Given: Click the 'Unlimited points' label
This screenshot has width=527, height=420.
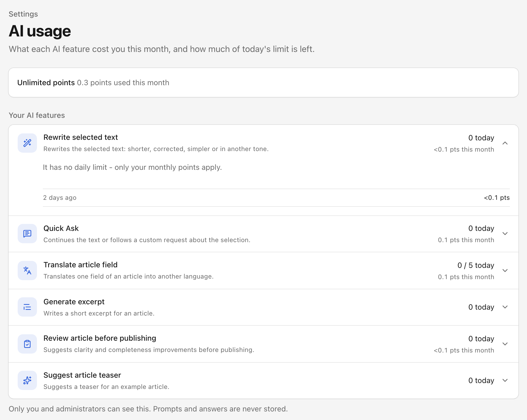Looking at the screenshot, I should pos(46,82).
